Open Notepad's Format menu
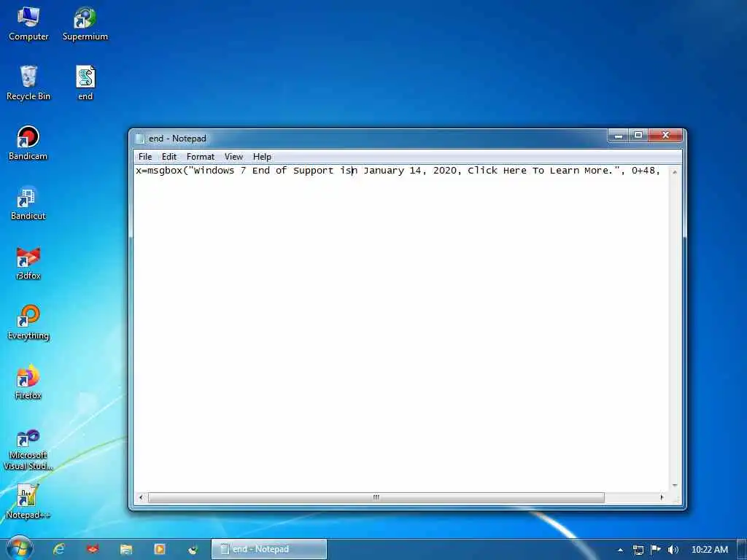747x560 pixels. (200, 157)
